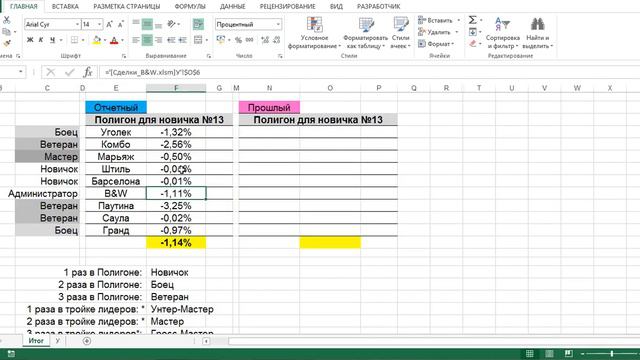Viewport: 640px width, 360px height.
Task: Select the blue Отчетный cell
Action: pyautogui.click(x=116, y=107)
